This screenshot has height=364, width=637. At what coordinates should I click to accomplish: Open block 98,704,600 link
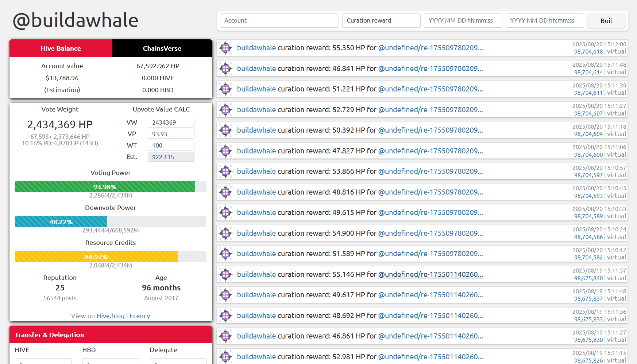point(588,155)
